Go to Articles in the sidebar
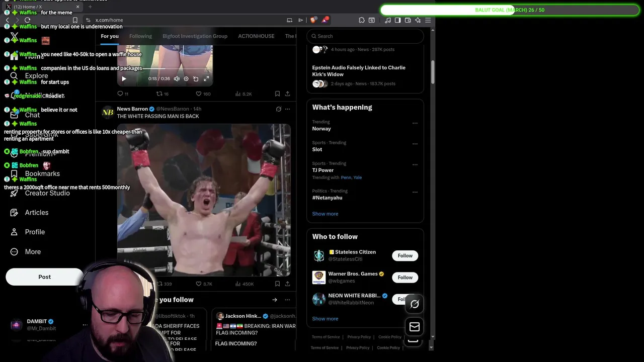Image resolution: width=644 pixels, height=362 pixels. click(x=30, y=213)
